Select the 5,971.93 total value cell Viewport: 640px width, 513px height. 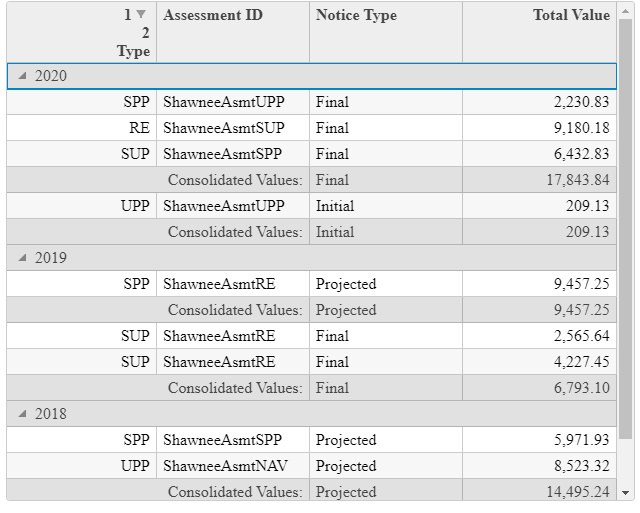click(539, 440)
